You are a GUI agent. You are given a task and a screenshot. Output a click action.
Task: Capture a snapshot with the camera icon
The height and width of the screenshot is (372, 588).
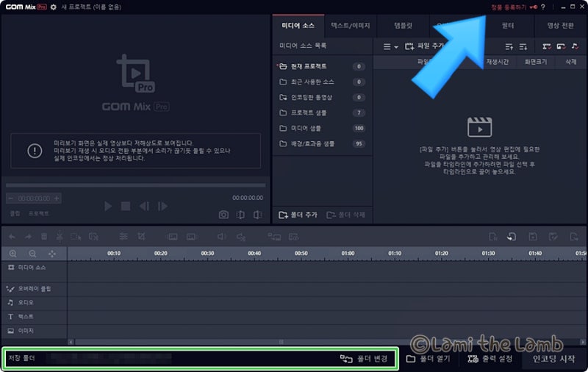223,215
